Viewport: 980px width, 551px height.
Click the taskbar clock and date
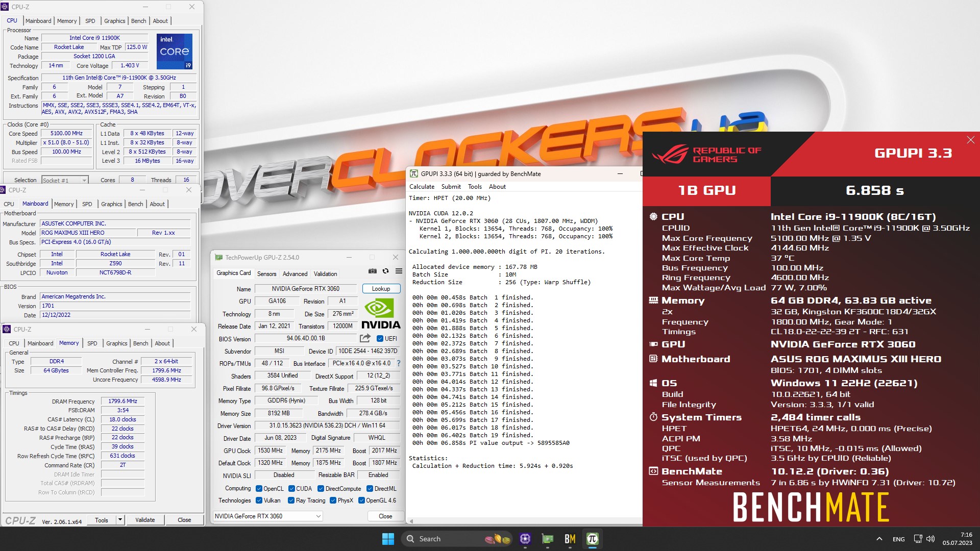(957, 539)
